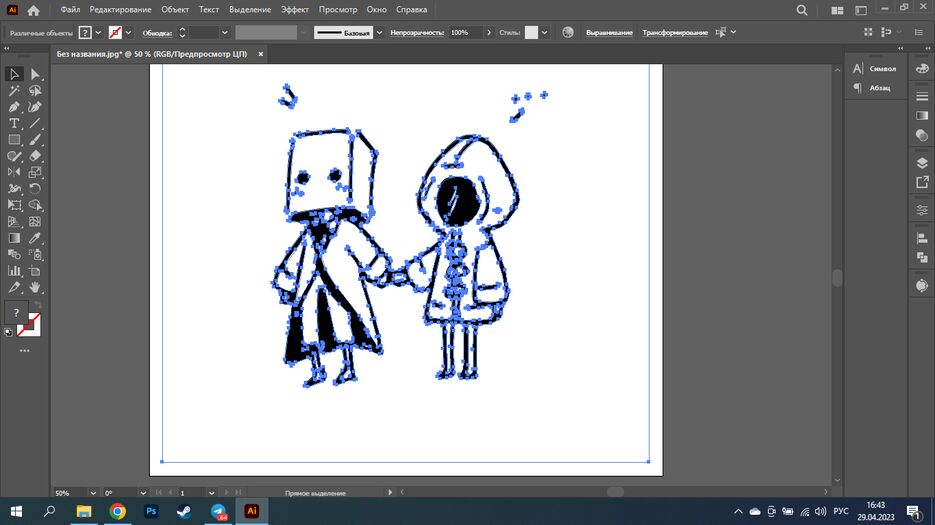
Task: Select the Gradient tool
Action: (14, 238)
